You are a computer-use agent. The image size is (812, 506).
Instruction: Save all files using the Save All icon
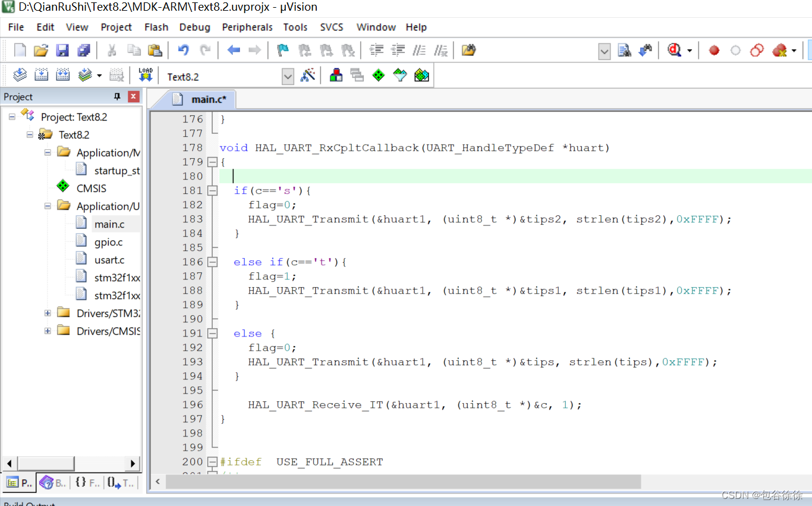point(84,50)
